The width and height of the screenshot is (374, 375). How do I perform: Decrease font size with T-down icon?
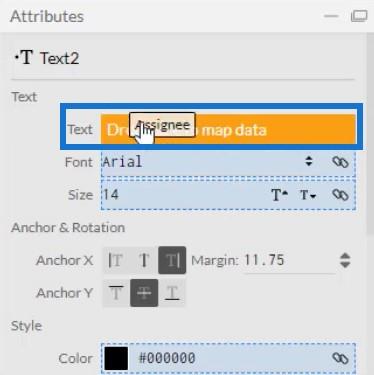(x=308, y=195)
